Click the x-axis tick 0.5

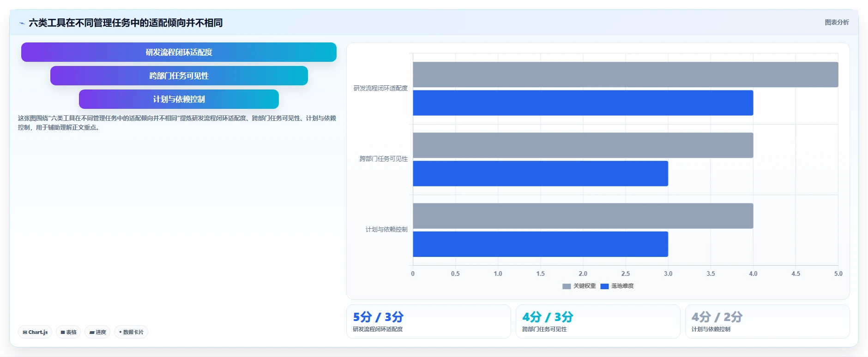pyautogui.click(x=455, y=274)
